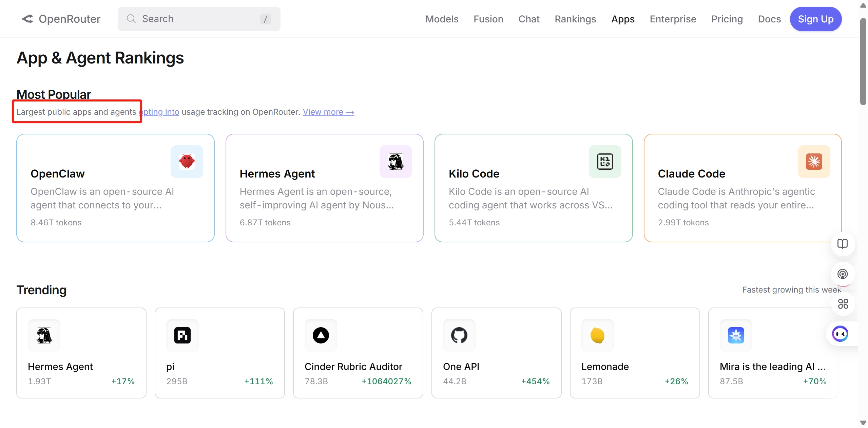Click the '+111%' growth value
The height and width of the screenshot is (428, 868).
coord(258,382)
